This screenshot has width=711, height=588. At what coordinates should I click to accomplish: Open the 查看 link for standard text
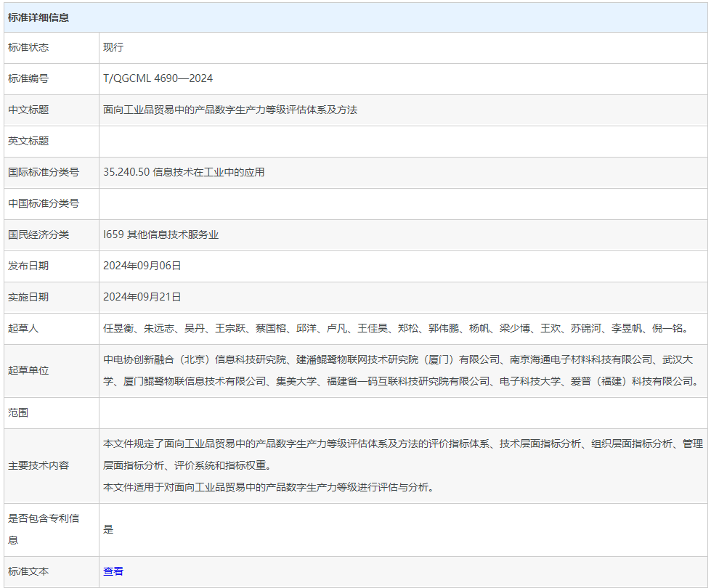[x=113, y=571]
